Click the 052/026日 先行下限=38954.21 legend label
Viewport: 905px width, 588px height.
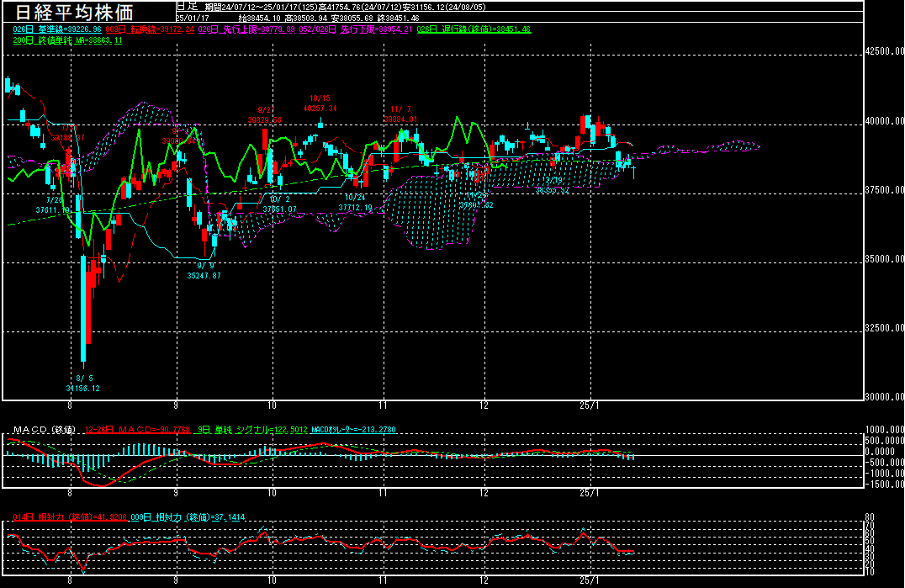[x=356, y=29]
